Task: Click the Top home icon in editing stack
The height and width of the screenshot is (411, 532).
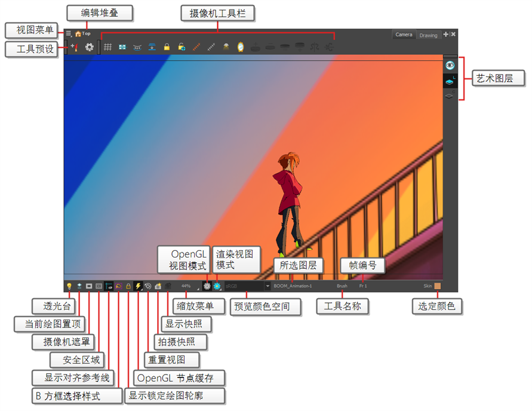Action: click(78, 34)
